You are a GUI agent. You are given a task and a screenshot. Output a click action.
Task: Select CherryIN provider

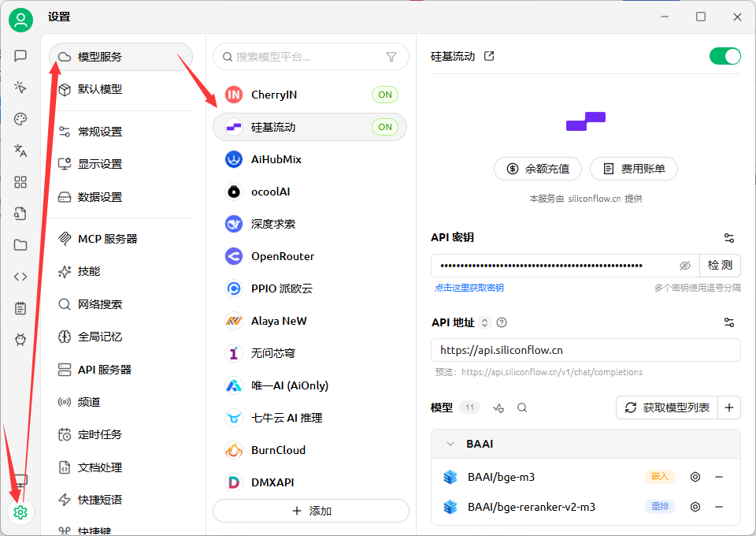click(310, 95)
